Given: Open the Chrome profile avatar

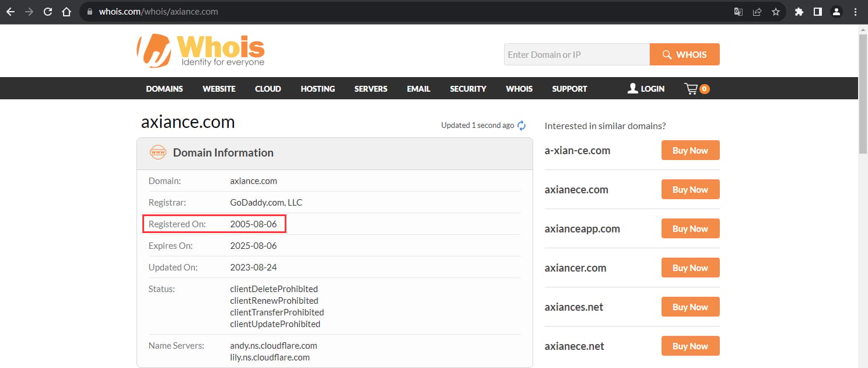Looking at the screenshot, I should [836, 12].
